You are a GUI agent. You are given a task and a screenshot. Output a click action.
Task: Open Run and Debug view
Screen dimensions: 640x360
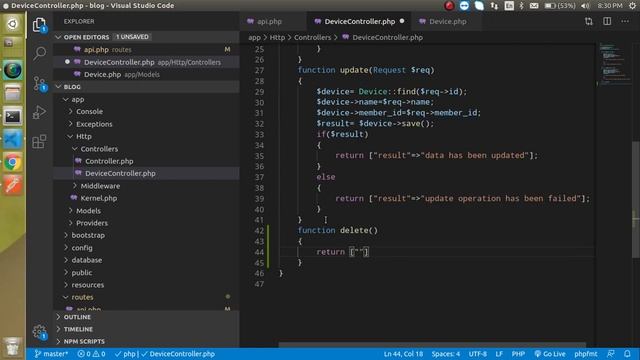40,112
